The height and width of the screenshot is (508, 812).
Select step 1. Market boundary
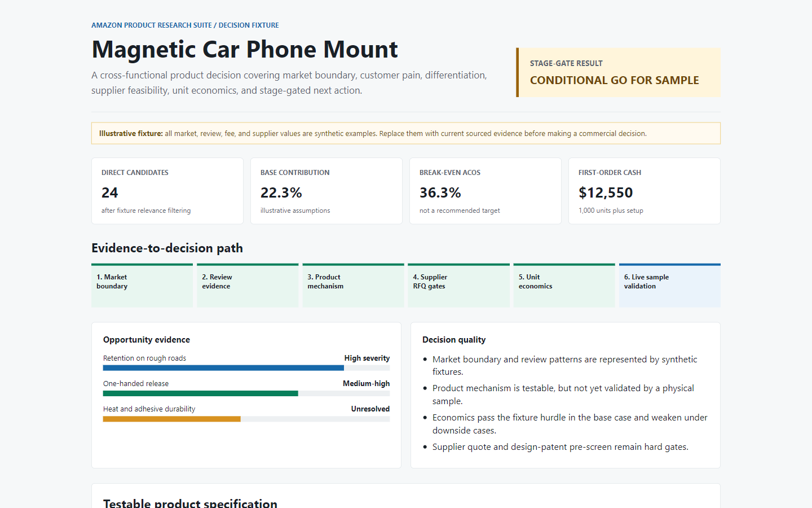tap(142, 285)
